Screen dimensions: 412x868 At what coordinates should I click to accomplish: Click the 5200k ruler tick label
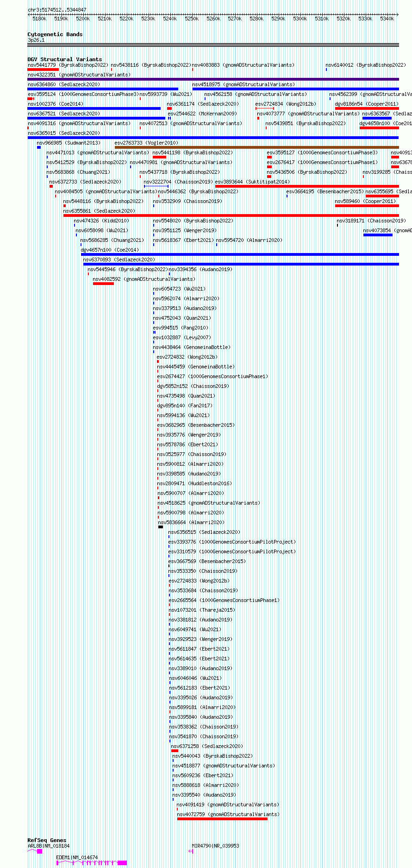tap(83, 19)
